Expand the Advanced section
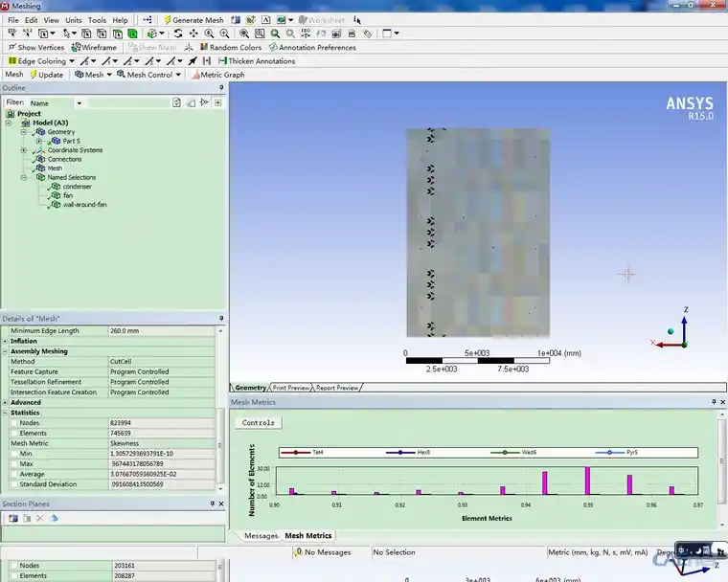The height and width of the screenshot is (582, 728). (5, 402)
